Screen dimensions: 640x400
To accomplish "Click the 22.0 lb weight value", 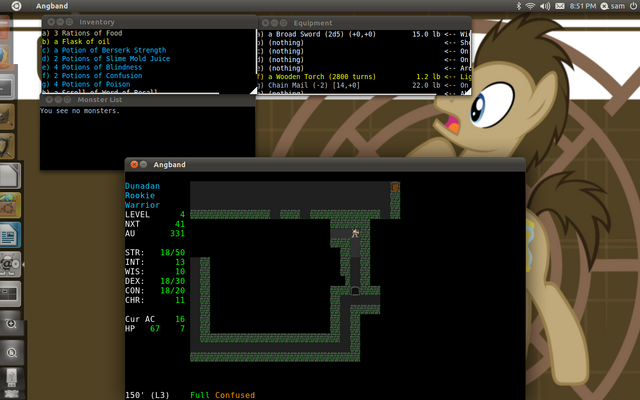I will click(x=426, y=85).
